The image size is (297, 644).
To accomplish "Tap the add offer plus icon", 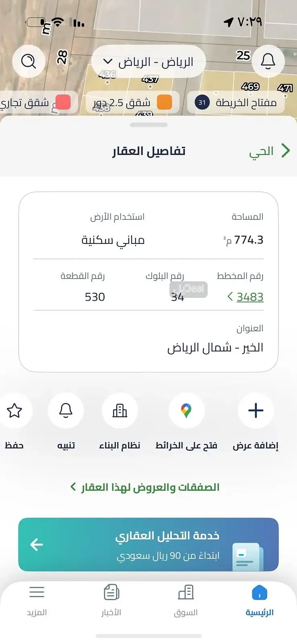I will coord(256,411).
